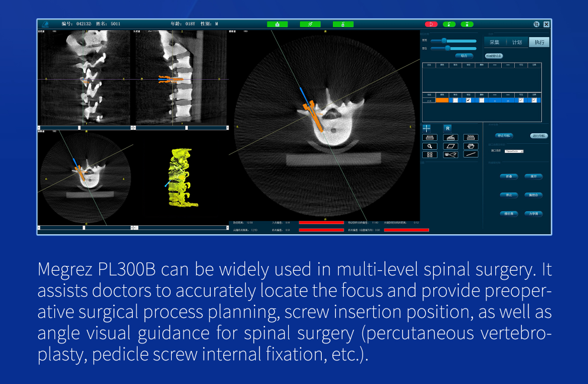Click the large axial CT view
The image size is (588, 384).
[324, 126]
